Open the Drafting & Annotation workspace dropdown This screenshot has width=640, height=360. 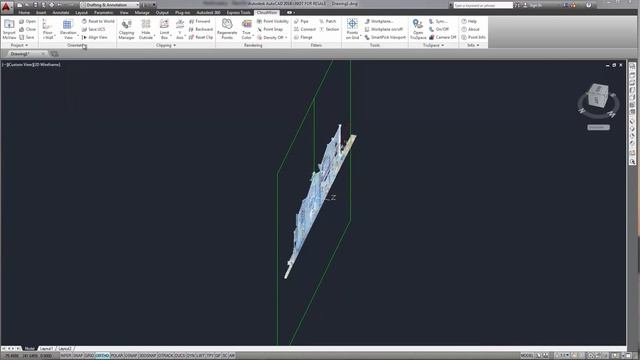coord(110,5)
